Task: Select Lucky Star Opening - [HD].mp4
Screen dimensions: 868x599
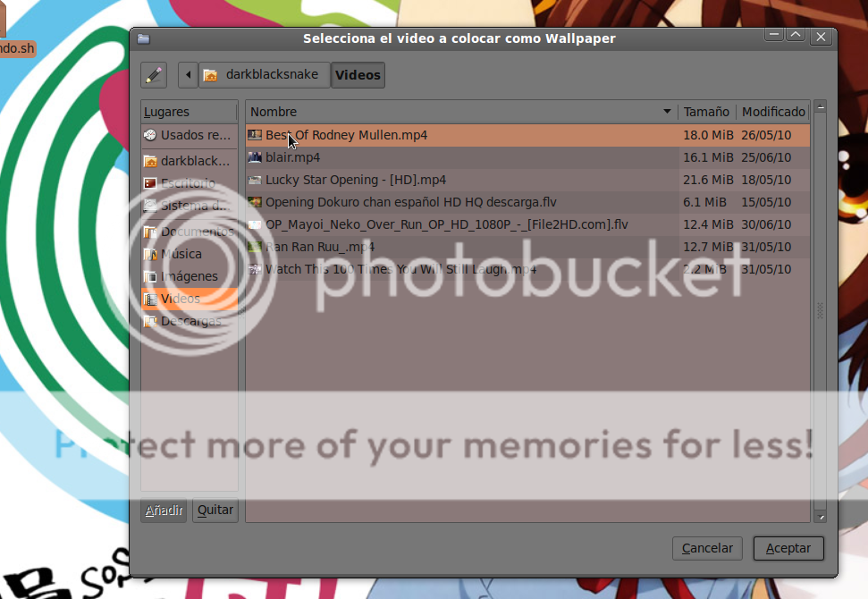Action: pyautogui.click(x=355, y=180)
